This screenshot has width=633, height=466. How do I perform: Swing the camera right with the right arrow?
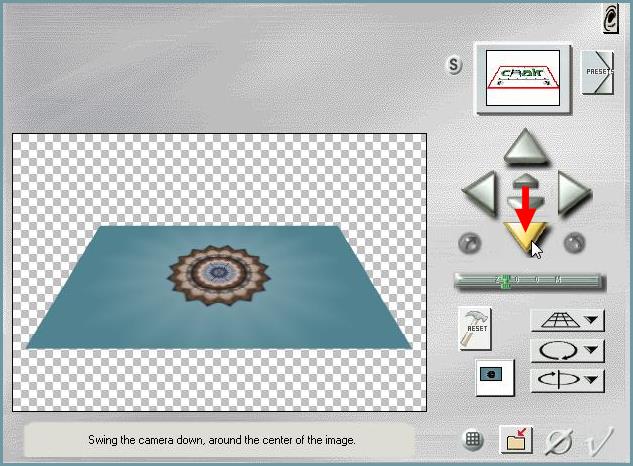573,192
